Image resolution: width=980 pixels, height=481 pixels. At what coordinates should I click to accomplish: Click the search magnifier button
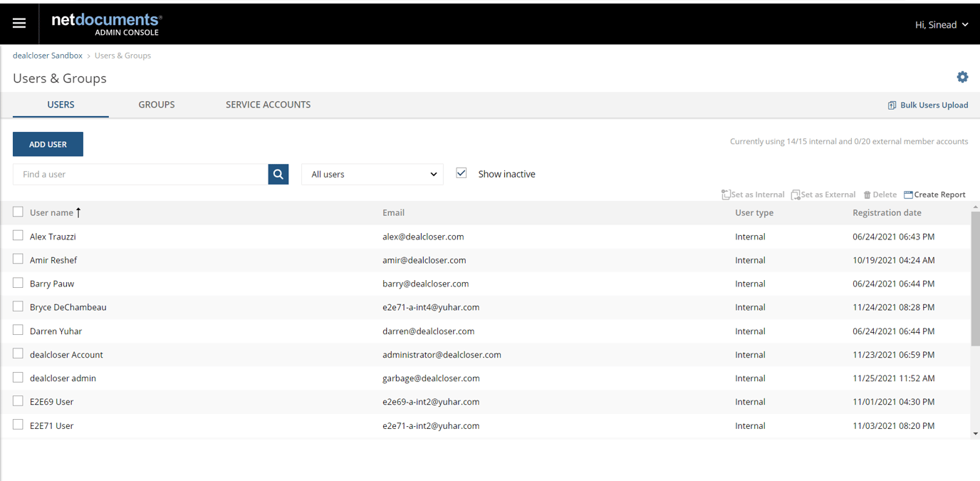point(278,174)
